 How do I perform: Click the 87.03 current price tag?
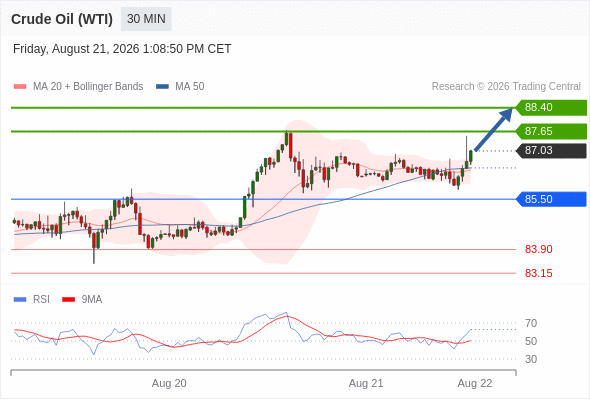click(551, 151)
